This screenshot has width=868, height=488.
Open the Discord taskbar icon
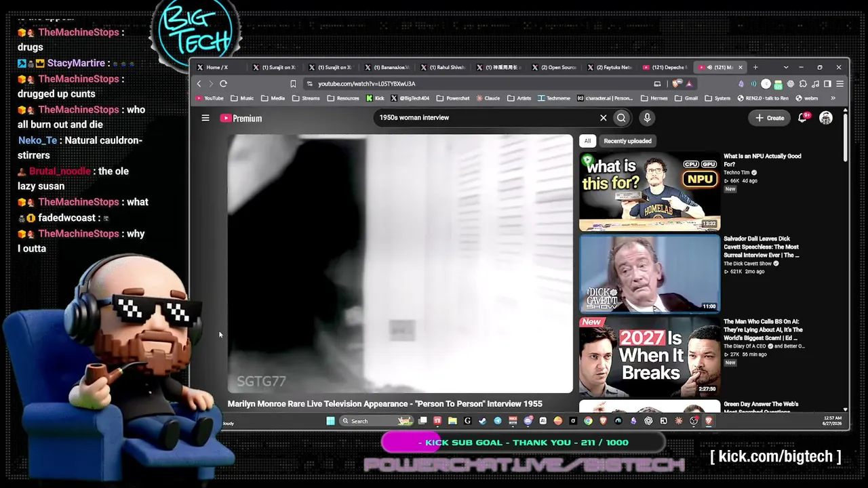point(528,421)
